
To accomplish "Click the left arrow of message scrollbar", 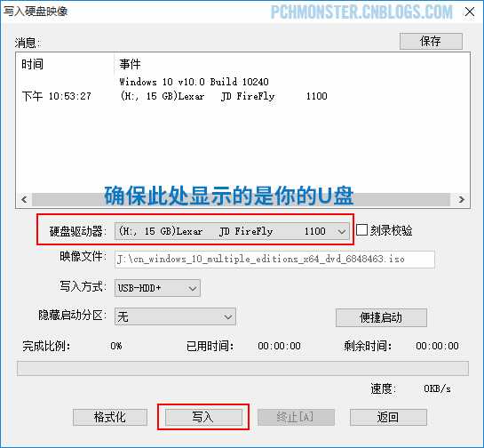I will [24, 199].
